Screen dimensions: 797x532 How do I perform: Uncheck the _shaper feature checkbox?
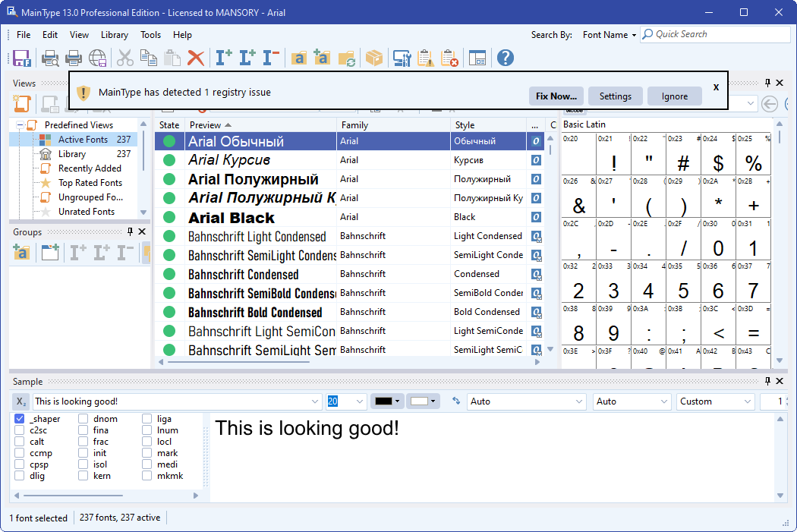click(x=19, y=419)
